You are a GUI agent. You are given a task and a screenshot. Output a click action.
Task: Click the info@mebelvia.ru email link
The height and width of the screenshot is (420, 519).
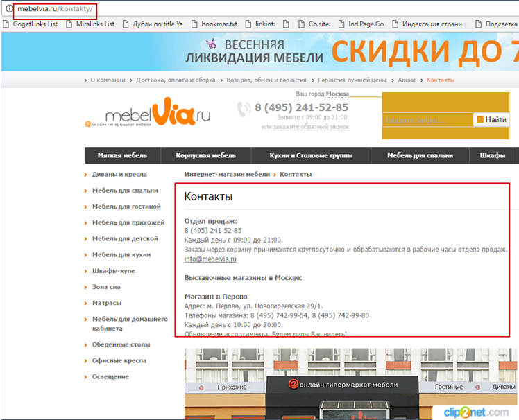point(210,259)
